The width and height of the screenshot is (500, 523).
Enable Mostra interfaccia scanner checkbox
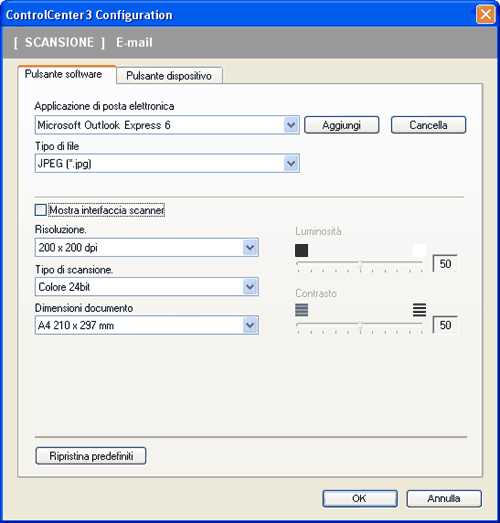tap(41, 210)
